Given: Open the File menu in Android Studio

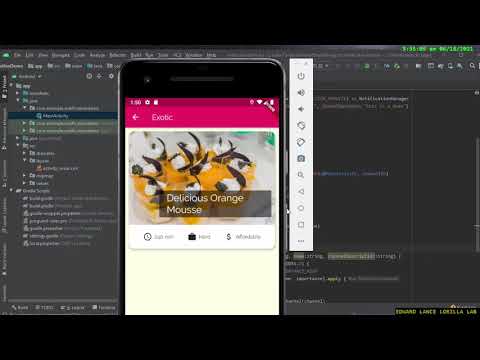Looking at the screenshot, I should point(17,55).
